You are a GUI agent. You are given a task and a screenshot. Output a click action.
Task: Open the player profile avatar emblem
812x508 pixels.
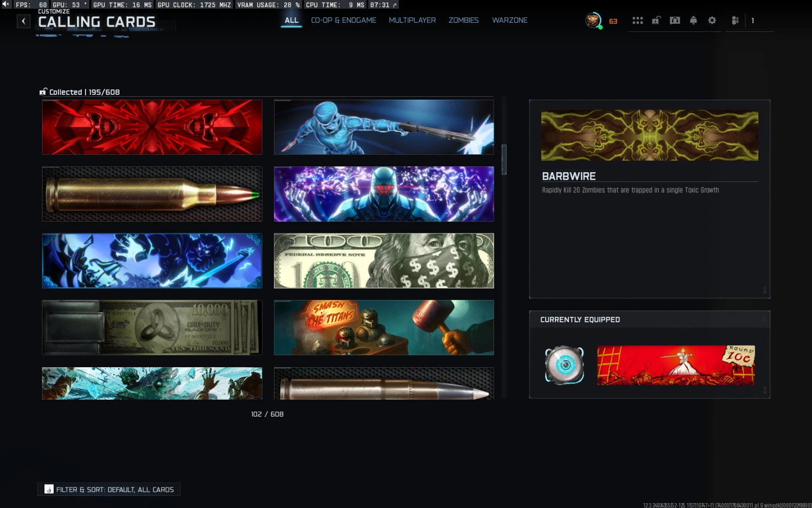click(x=593, y=21)
